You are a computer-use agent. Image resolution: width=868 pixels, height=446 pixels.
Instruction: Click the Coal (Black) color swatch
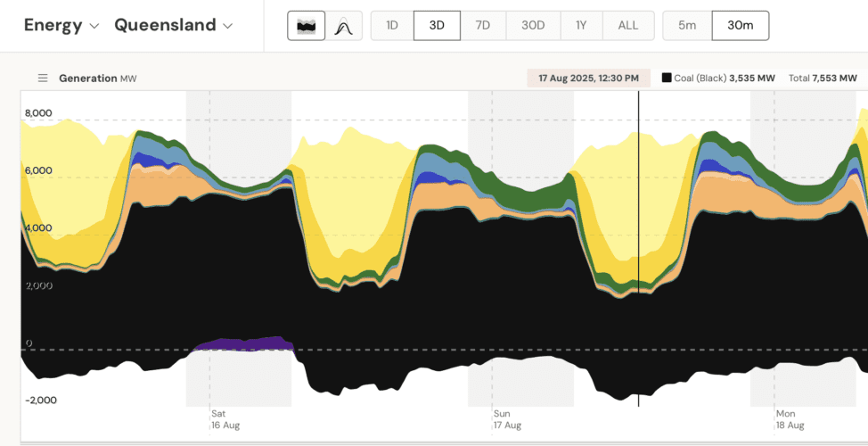(666, 78)
